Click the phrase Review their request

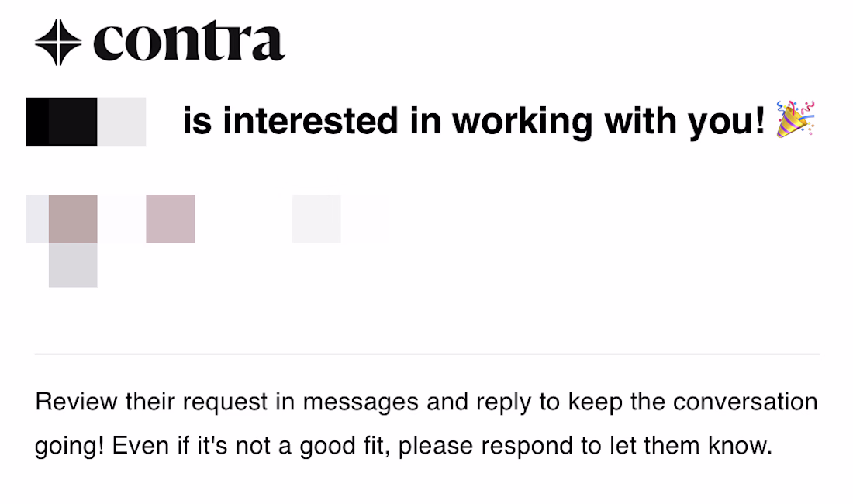click(151, 402)
